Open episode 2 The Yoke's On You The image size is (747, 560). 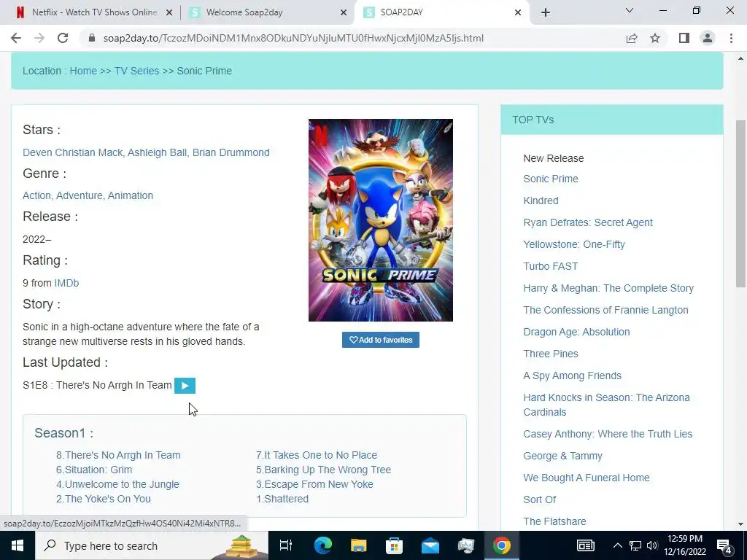(x=104, y=499)
